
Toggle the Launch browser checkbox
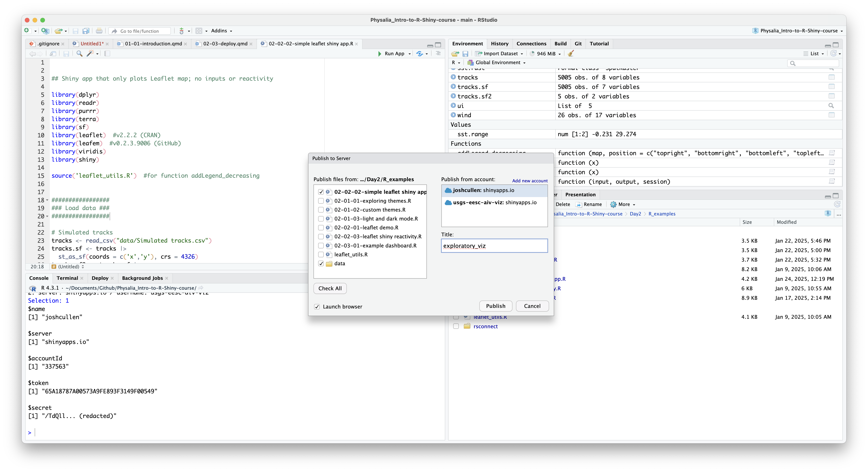(317, 307)
